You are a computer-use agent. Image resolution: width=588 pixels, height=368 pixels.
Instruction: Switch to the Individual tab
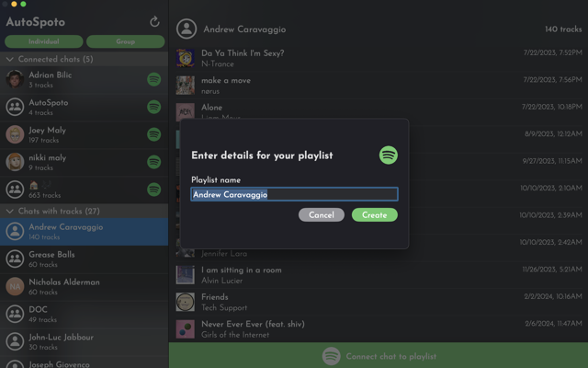coord(44,41)
